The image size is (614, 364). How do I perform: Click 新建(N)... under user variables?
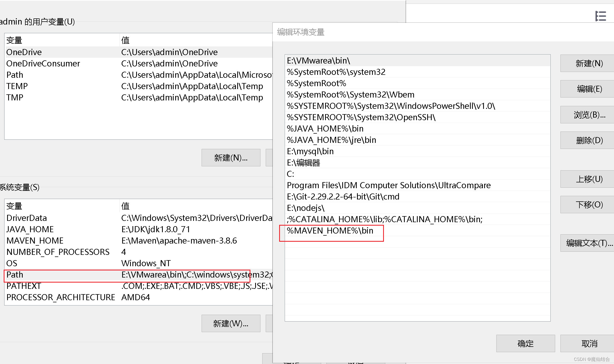(x=231, y=158)
